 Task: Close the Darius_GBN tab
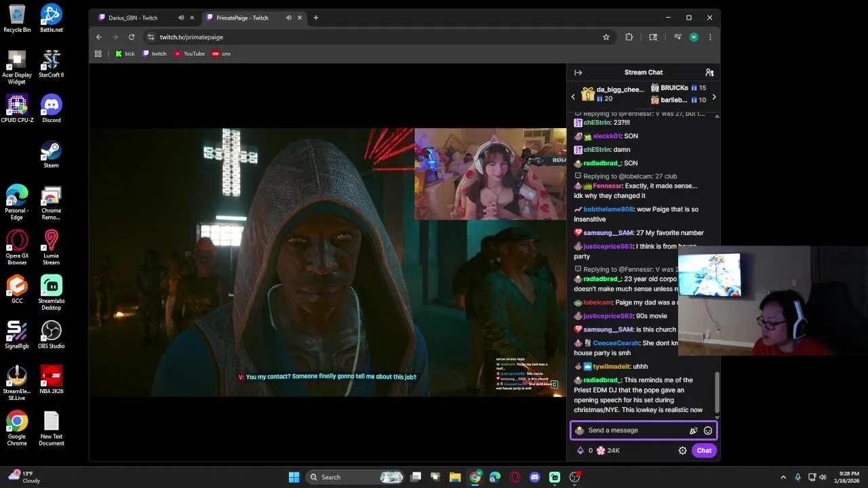click(x=192, y=18)
